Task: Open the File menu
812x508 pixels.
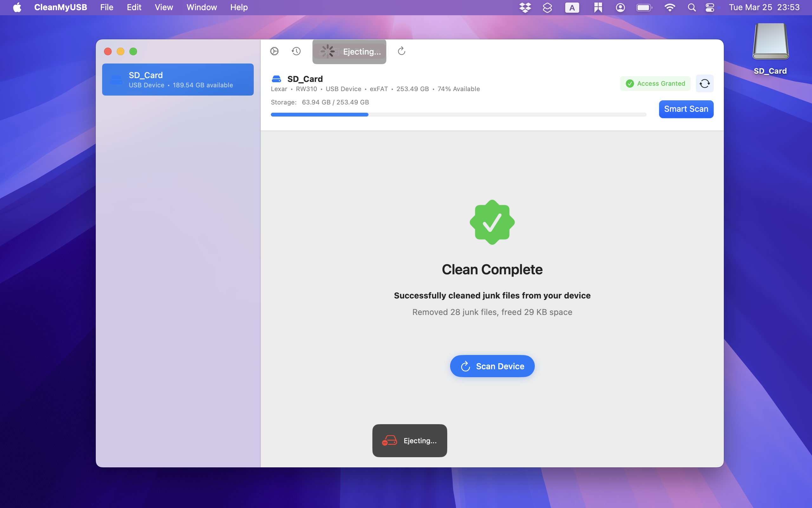Action: [x=107, y=7]
